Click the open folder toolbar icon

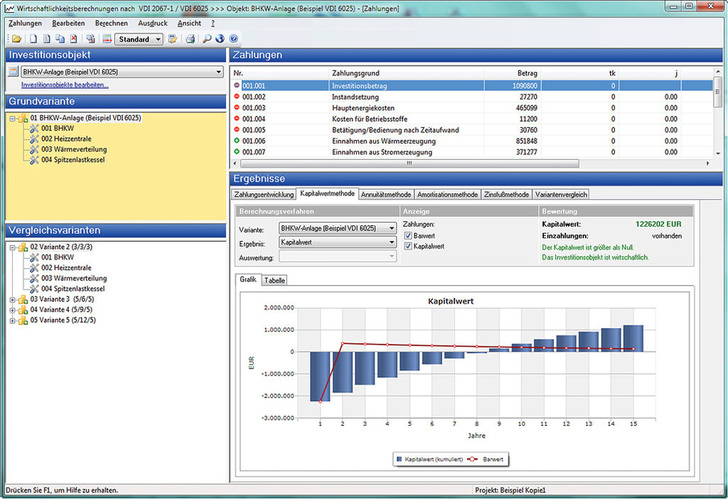[x=16, y=39]
